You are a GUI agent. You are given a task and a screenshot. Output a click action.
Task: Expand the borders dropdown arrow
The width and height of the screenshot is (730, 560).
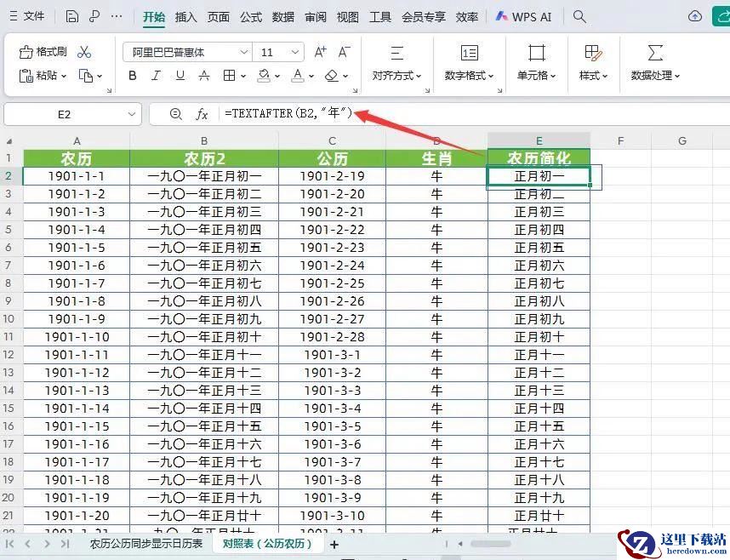click(243, 76)
